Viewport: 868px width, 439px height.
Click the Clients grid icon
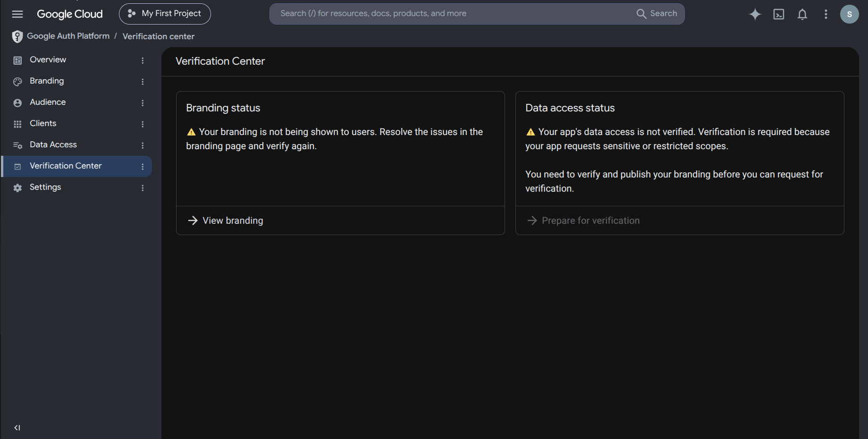coord(17,124)
